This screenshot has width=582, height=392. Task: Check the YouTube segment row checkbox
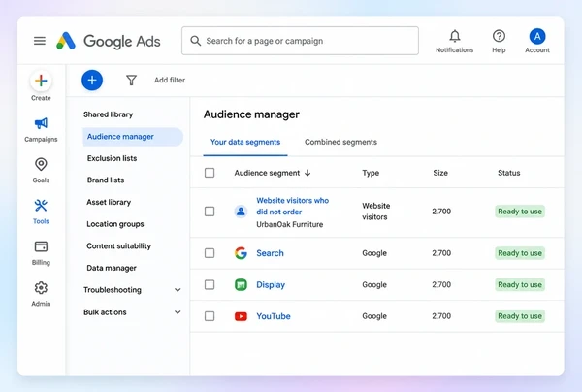tap(210, 316)
